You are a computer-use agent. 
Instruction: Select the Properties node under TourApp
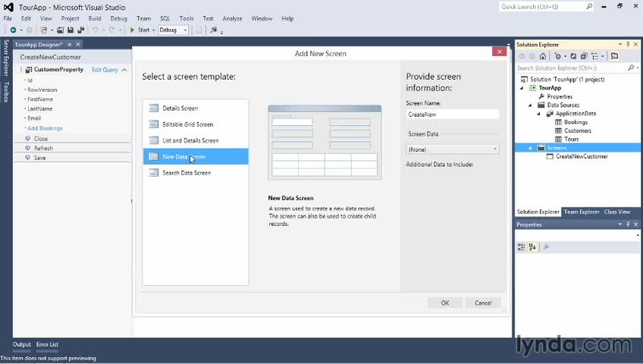(x=560, y=97)
